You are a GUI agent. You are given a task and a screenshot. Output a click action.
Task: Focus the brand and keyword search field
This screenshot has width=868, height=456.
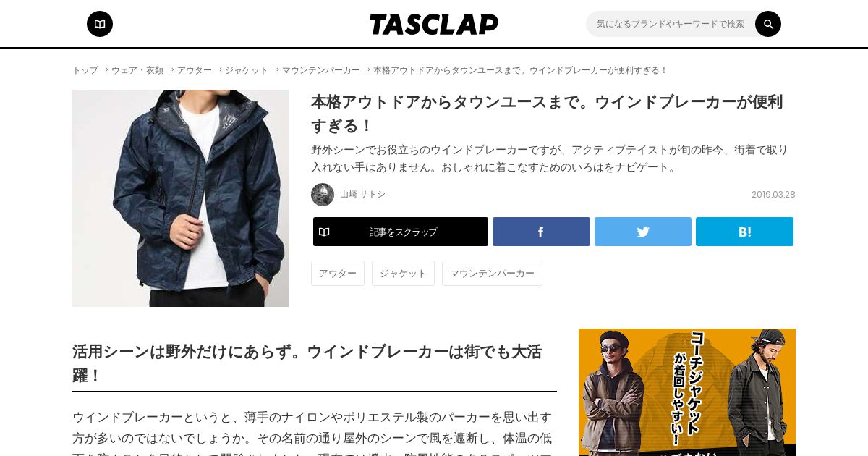click(671, 24)
